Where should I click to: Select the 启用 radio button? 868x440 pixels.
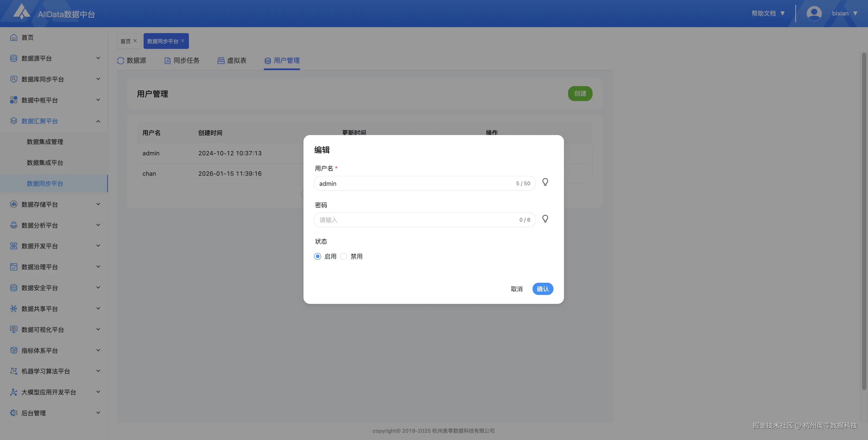click(317, 257)
